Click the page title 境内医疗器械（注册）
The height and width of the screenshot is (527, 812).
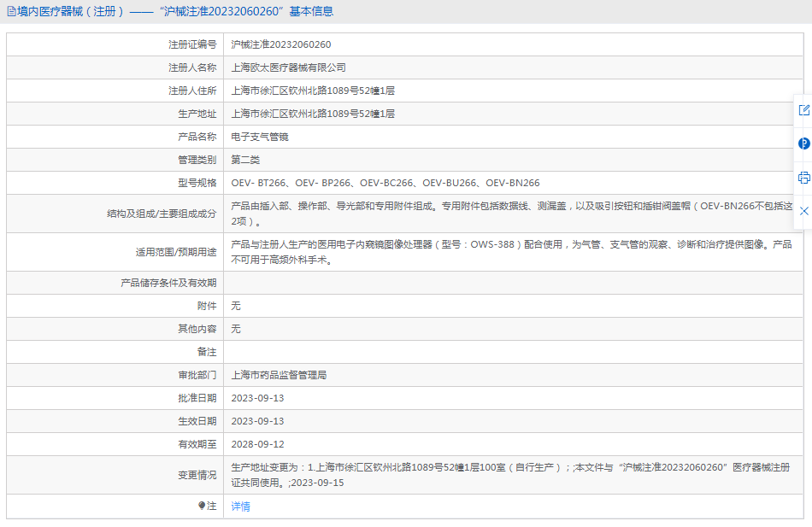pos(71,11)
